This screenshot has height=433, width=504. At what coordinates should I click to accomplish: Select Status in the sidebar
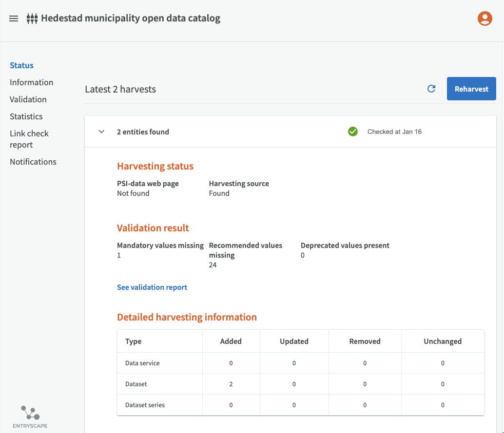21,65
